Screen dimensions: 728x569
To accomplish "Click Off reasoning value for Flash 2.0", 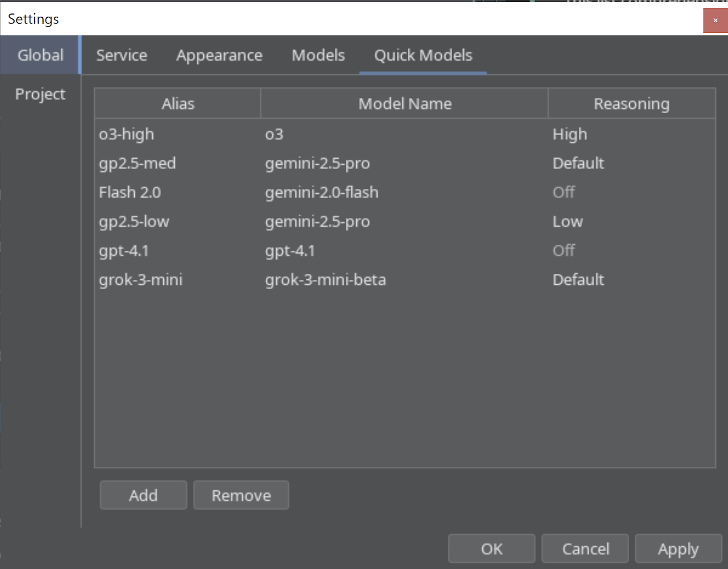I will pos(632,192).
